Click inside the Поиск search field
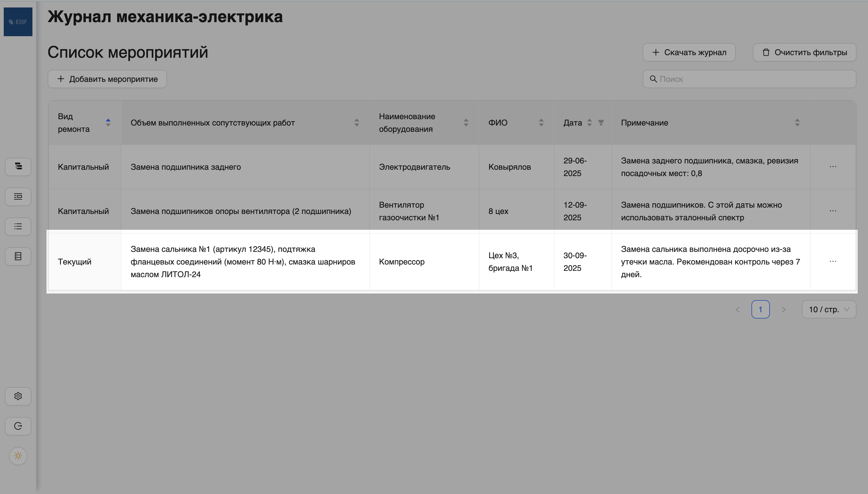 pos(748,79)
